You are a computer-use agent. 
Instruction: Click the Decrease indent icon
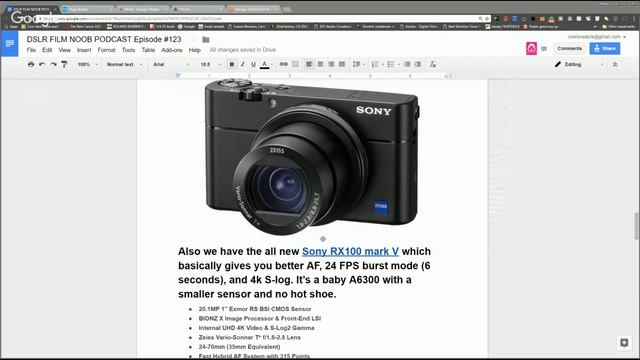[x=407, y=64]
